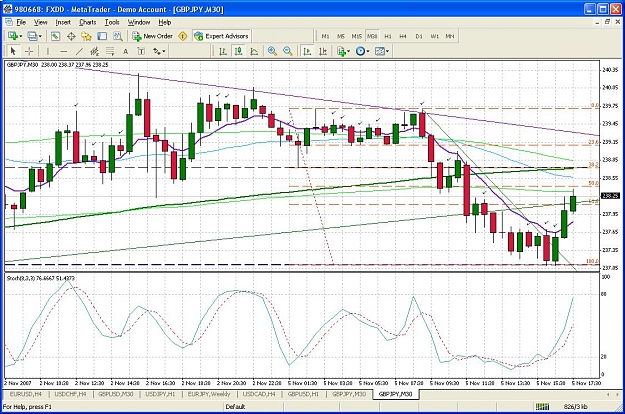
Task: Switch timeframe to MN
Action: click(x=450, y=36)
